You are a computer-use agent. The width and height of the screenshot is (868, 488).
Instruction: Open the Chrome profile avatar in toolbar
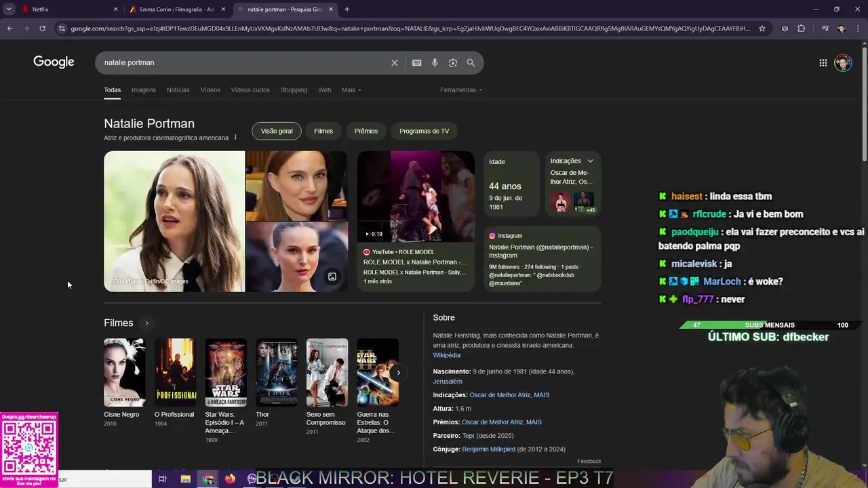point(842,28)
